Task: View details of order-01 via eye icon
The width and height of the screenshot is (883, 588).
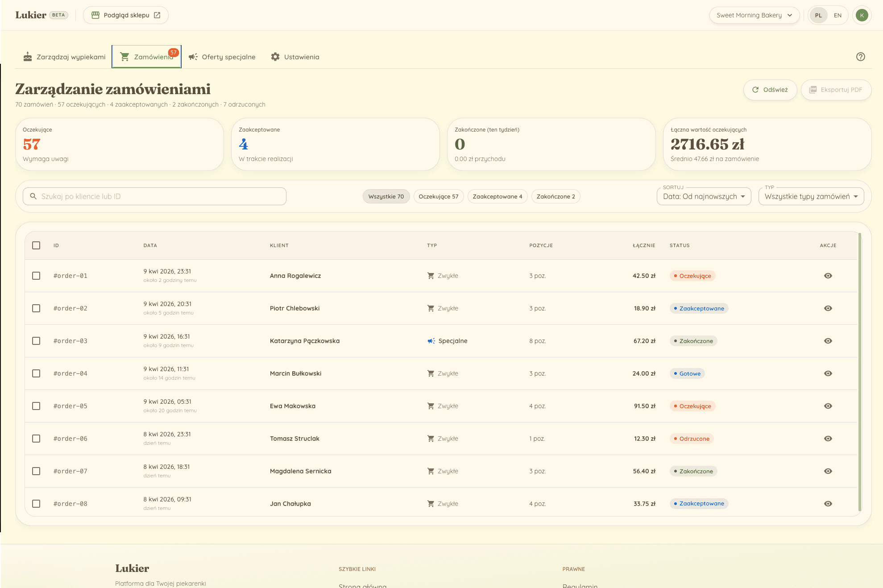Action: pyautogui.click(x=828, y=276)
